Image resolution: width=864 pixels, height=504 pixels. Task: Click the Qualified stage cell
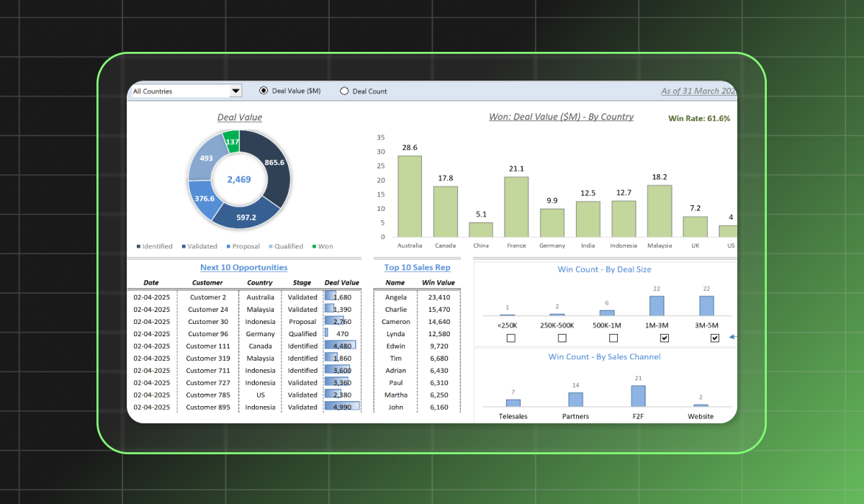coord(302,334)
